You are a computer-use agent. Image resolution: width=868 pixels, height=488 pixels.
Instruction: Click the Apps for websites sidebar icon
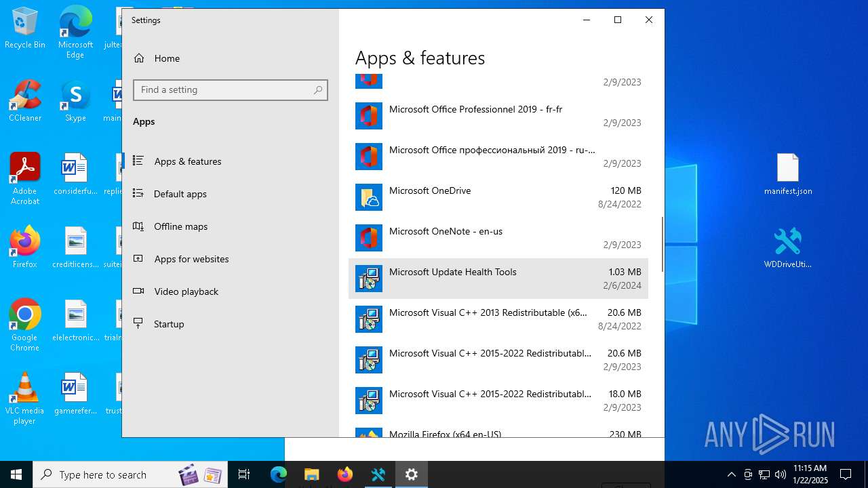coord(138,258)
